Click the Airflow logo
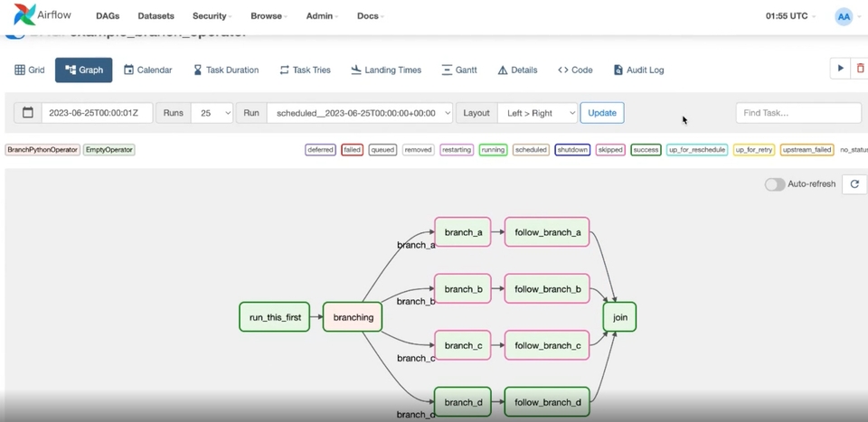Viewport: 868px width, 422px height. pyautogui.click(x=42, y=15)
